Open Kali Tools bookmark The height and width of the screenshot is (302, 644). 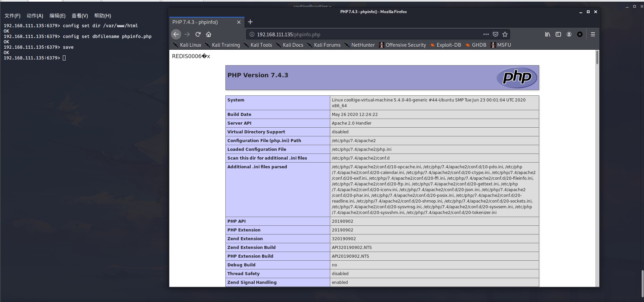[x=258, y=45]
